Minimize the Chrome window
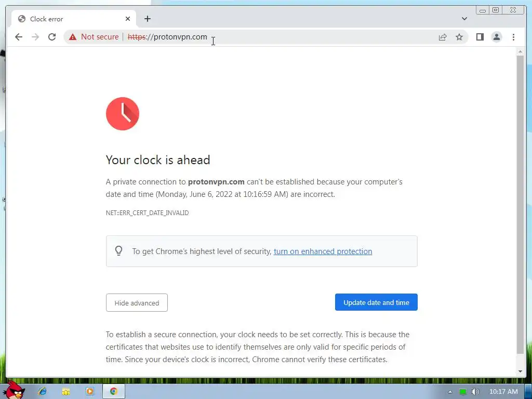This screenshot has height=399, width=532. 483,10
